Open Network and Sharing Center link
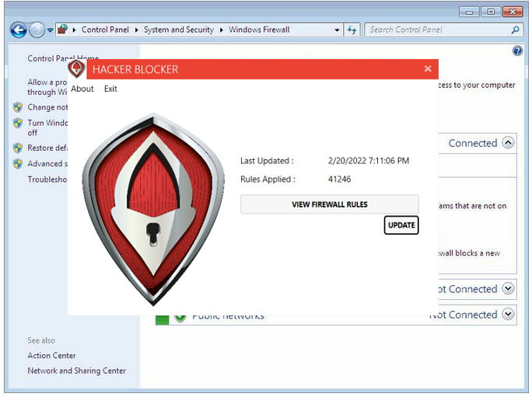532x397 pixels. [x=77, y=371]
